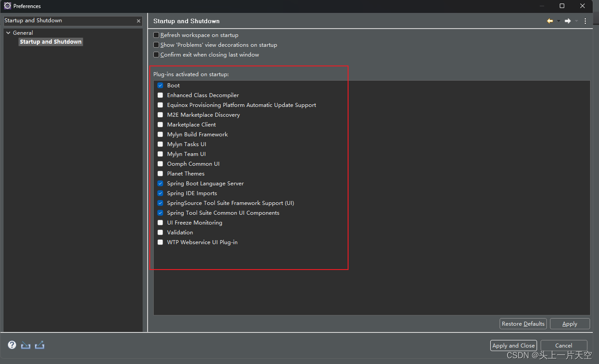Check UI Freeze Monitoring checkbox
Screen dimensions: 599x364
(160, 223)
